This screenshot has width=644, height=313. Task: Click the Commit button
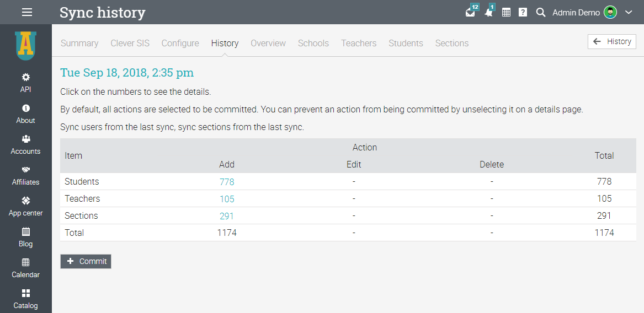pos(86,261)
